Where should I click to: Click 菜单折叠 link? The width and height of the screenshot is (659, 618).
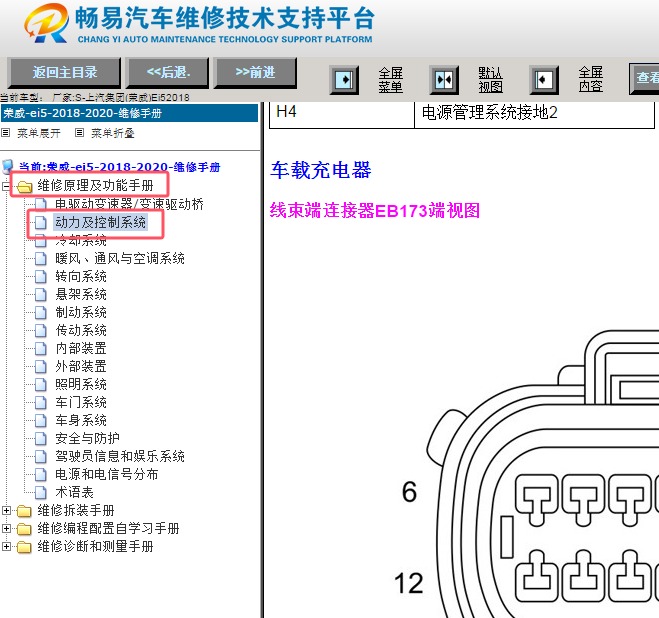[113, 133]
